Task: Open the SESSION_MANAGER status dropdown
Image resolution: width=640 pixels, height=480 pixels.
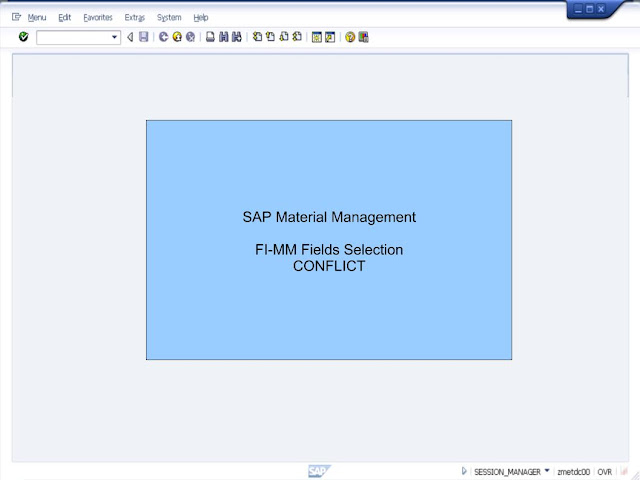Action: point(547,471)
